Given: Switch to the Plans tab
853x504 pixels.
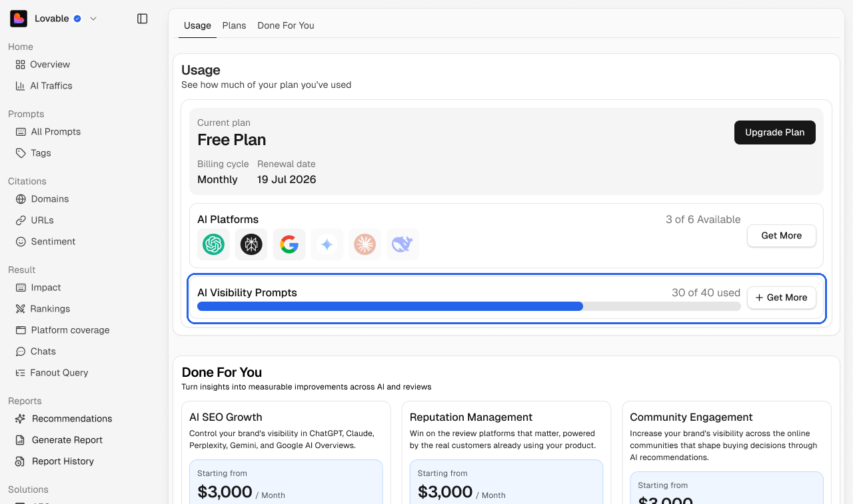Looking at the screenshot, I should point(234,25).
